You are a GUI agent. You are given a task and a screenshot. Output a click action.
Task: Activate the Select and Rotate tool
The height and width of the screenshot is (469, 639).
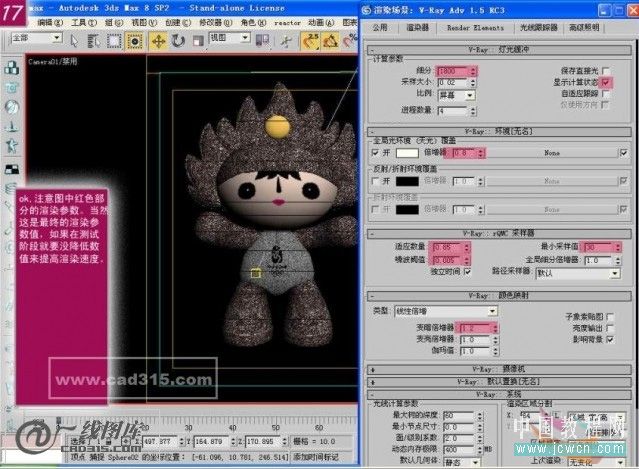tap(178, 41)
